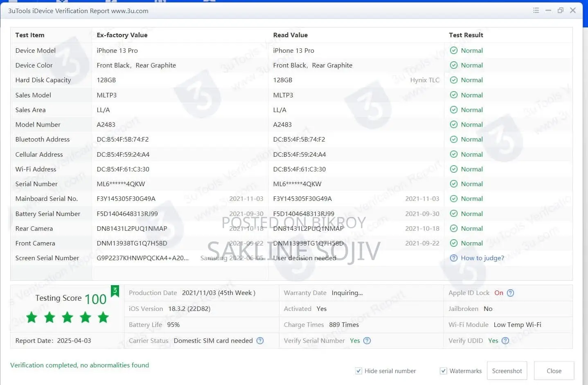Click the Verification completed status message

coord(80,365)
